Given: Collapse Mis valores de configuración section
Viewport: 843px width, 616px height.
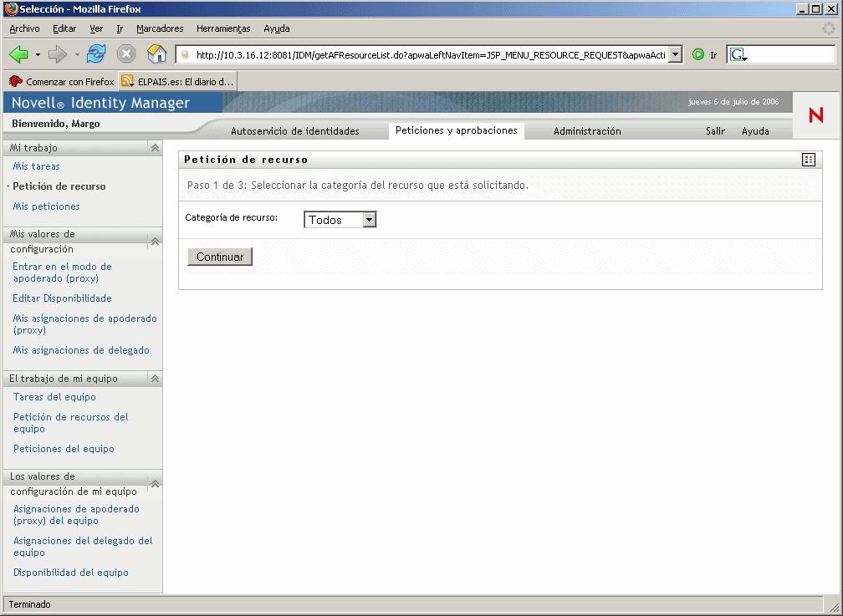Looking at the screenshot, I should pyautogui.click(x=155, y=242).
